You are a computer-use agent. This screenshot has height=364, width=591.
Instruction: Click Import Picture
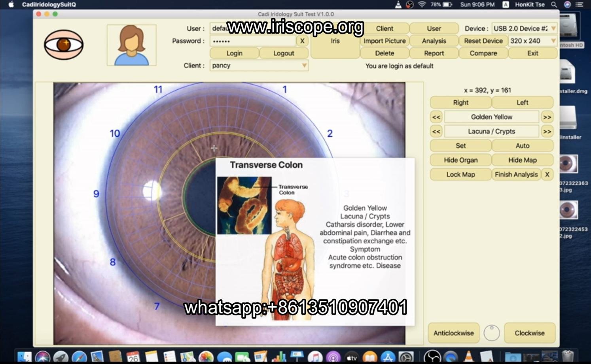(x=385, y=41)
